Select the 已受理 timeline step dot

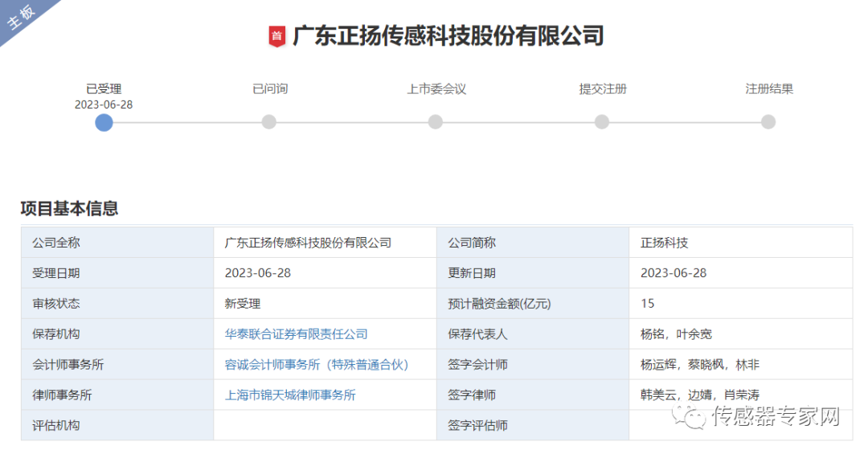pos(104,122)
